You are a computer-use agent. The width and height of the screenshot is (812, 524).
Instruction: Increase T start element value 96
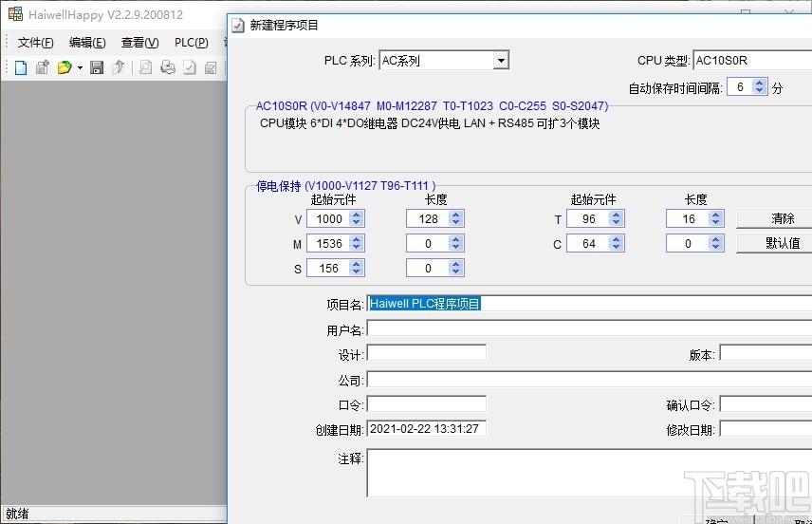(x=617, y=215)
